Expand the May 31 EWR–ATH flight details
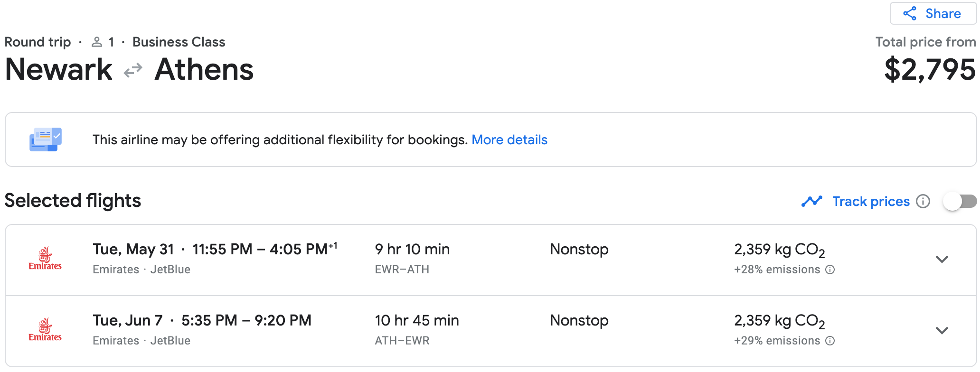The height and width of the screenshot is (372, 980). click(x=942, y=259)
